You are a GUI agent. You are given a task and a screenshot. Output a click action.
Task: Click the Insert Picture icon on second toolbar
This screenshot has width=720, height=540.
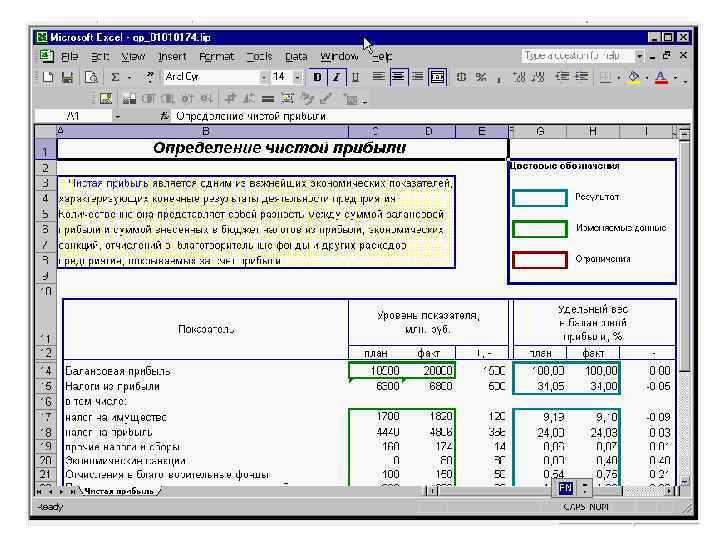106,98
